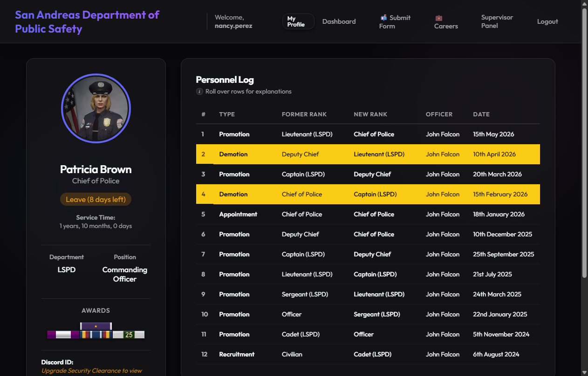This screenshot has height=376, width=588.
Task: Select the purple and white award ribbon
Action: coord(63,335)
